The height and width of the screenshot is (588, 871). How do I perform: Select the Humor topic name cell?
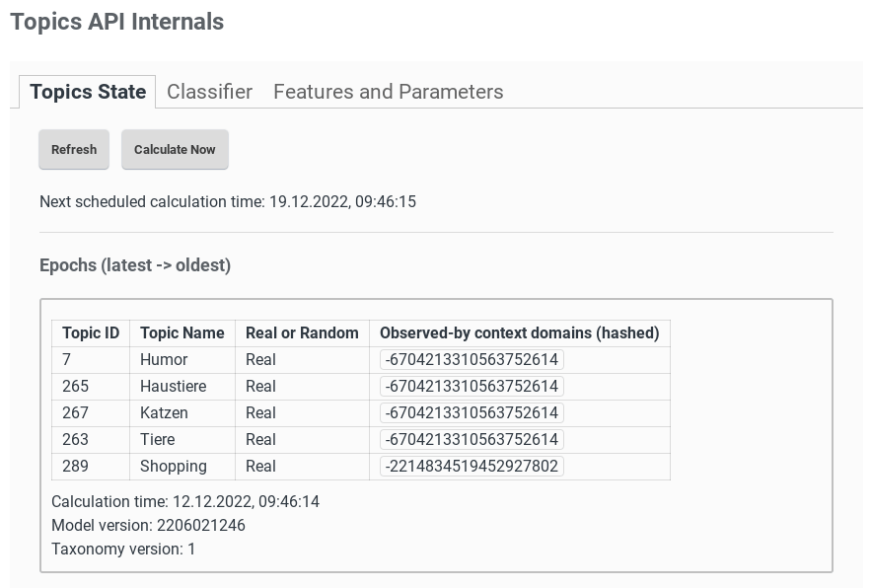tap(164, 360)
